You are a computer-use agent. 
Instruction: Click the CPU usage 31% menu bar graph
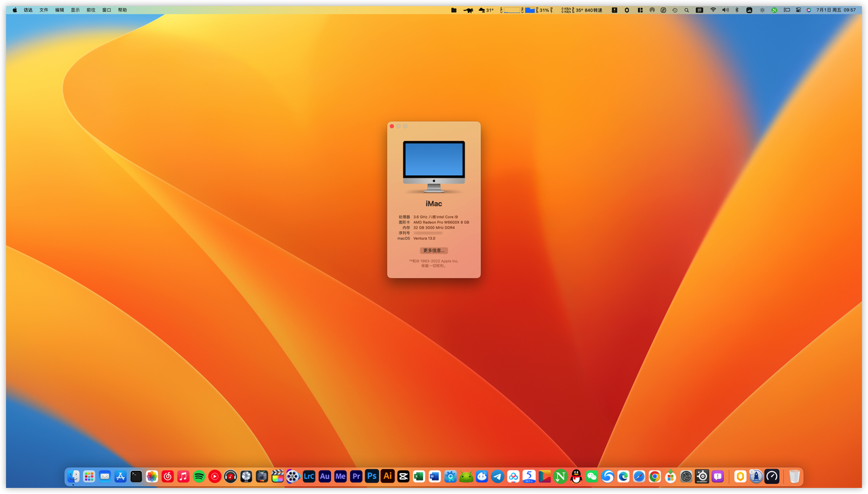538,10
